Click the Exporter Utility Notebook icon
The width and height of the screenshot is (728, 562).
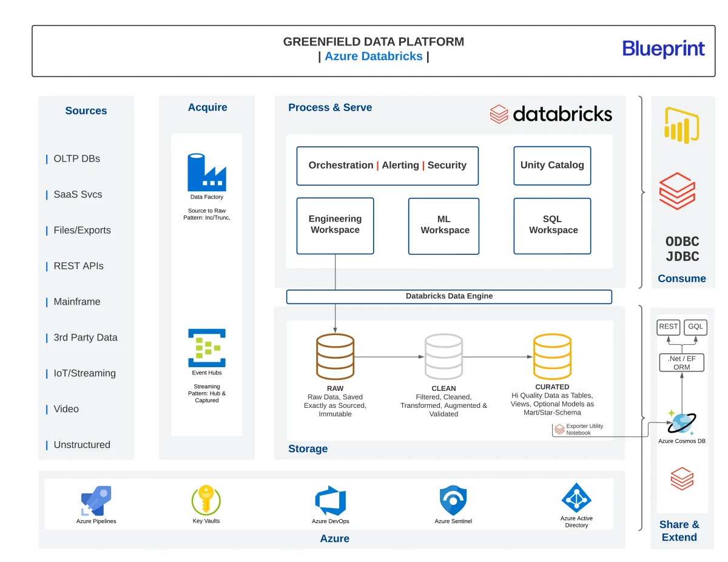coord(559,430)
